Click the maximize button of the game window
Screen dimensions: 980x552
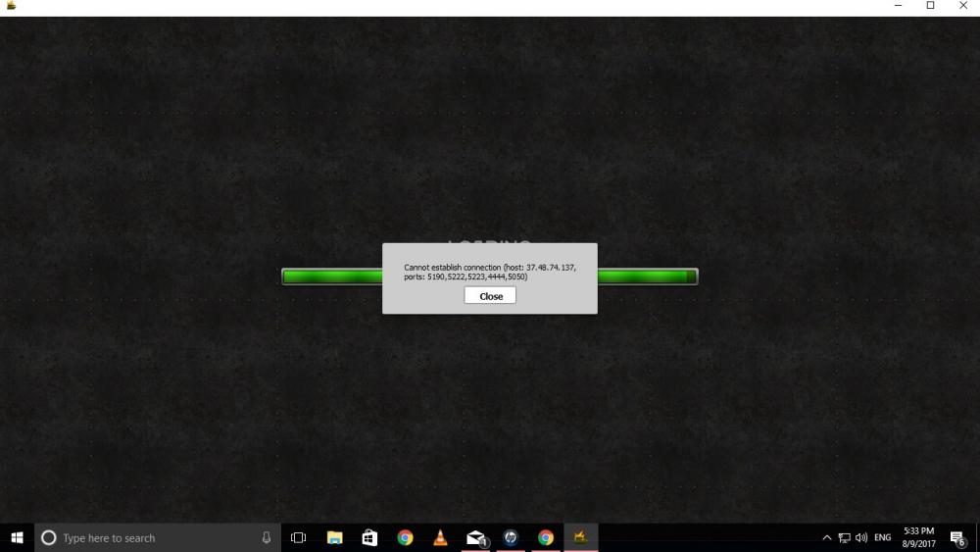click(930, 6)
